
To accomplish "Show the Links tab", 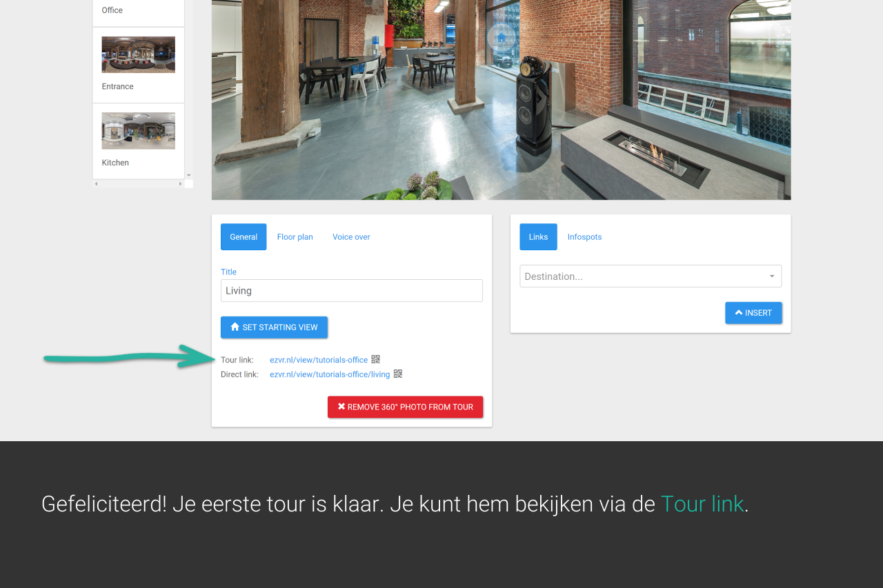I will (x=538, y=237).
